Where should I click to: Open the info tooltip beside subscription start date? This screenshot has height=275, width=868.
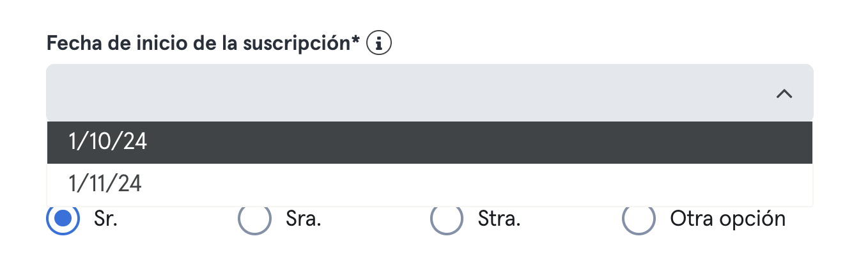pyautogui.click(x=379, y=43)
